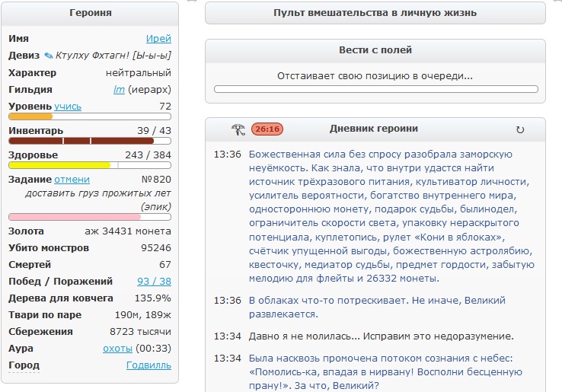The image size is (562, 392).
Task: Open the wins/losses 93 / 38 link
Action: 154,281
